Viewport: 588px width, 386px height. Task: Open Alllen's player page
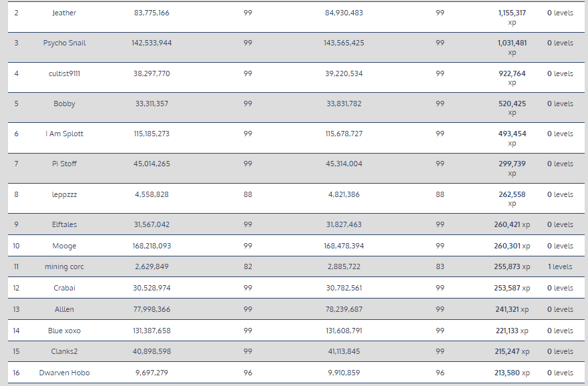pyautogui.click(x=64, y=309)
